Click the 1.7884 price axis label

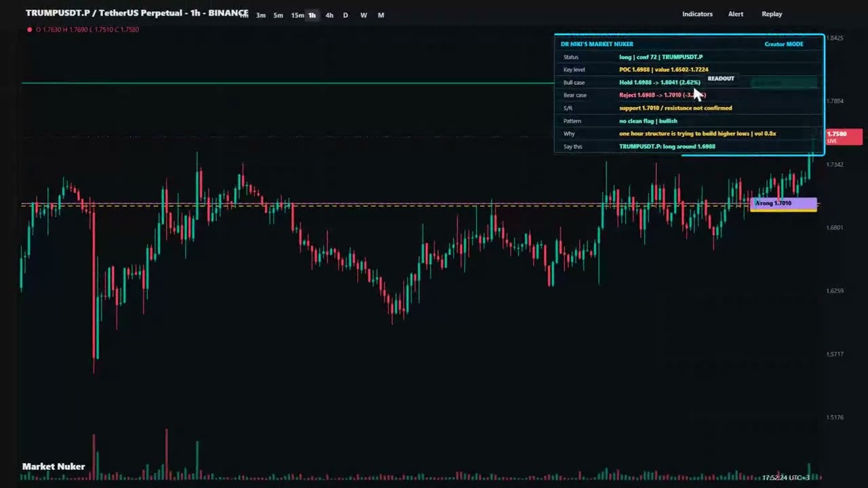(835, 101)
